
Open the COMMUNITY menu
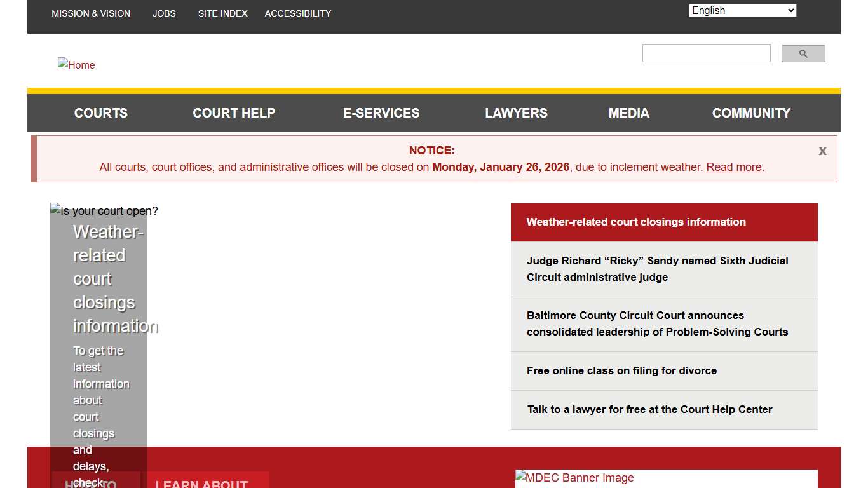click(x=751, y=112)
